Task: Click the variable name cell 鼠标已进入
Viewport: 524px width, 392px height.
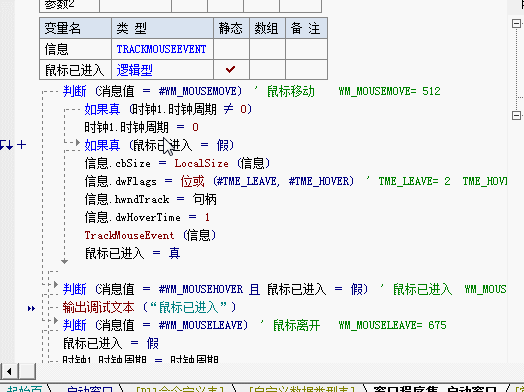Action: (x=75, y=70)
